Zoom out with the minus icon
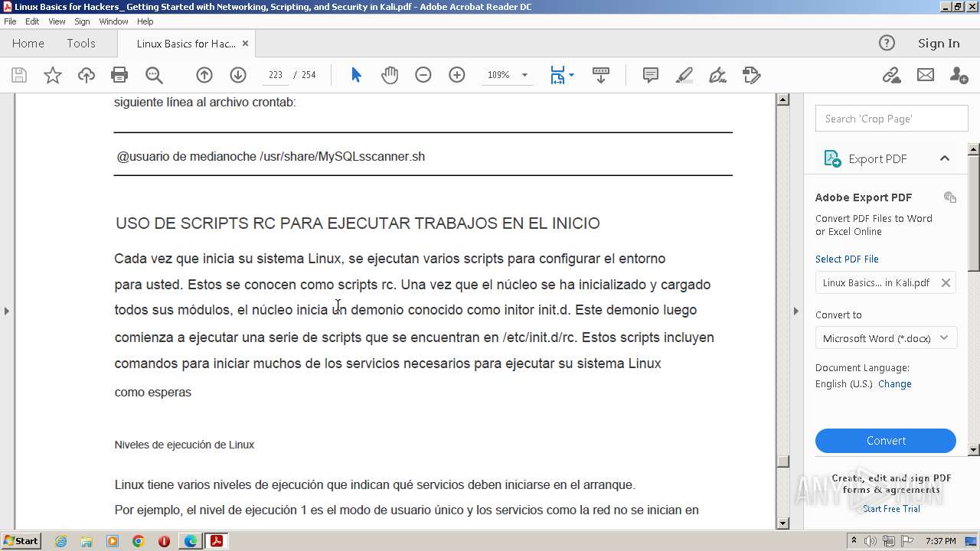This screenshot has width=980, height=551. (x=423, y=75)
